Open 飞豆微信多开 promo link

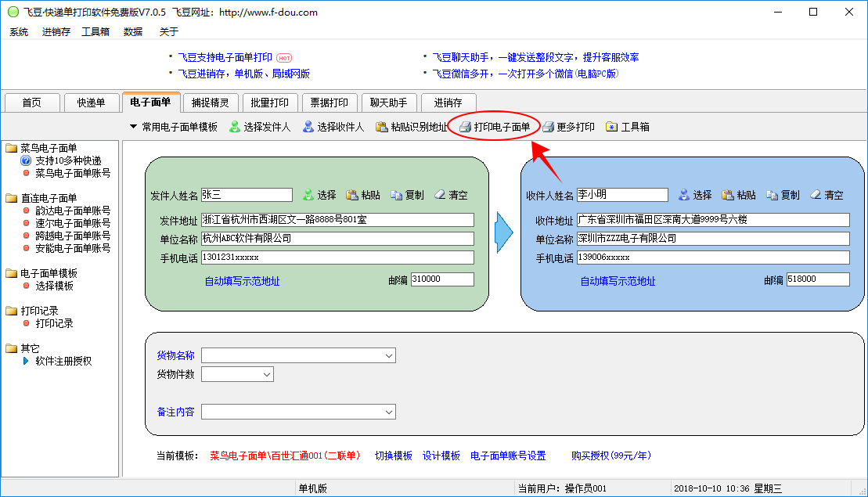[x=525, y=74]
